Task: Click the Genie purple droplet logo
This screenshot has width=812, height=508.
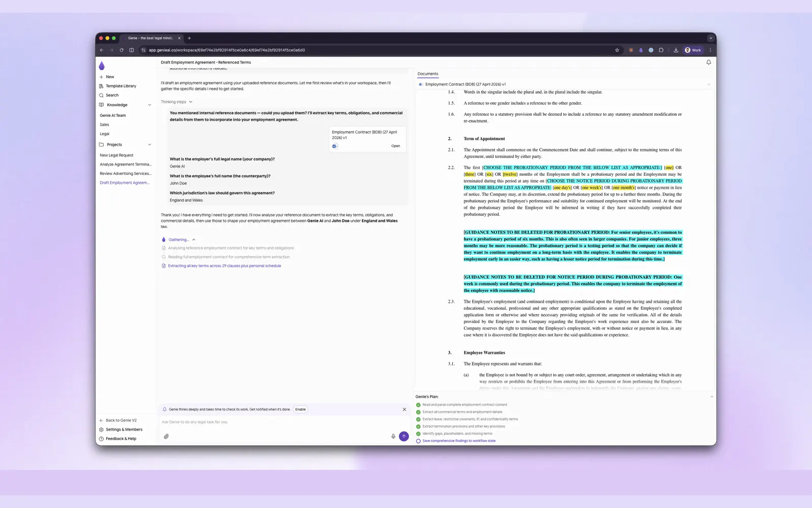Action: [101, 66]
